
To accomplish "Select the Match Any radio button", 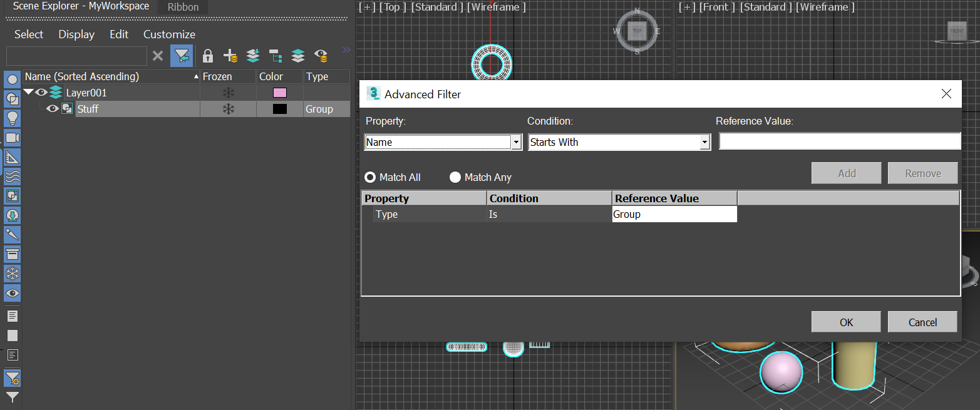I will point(455,177).
